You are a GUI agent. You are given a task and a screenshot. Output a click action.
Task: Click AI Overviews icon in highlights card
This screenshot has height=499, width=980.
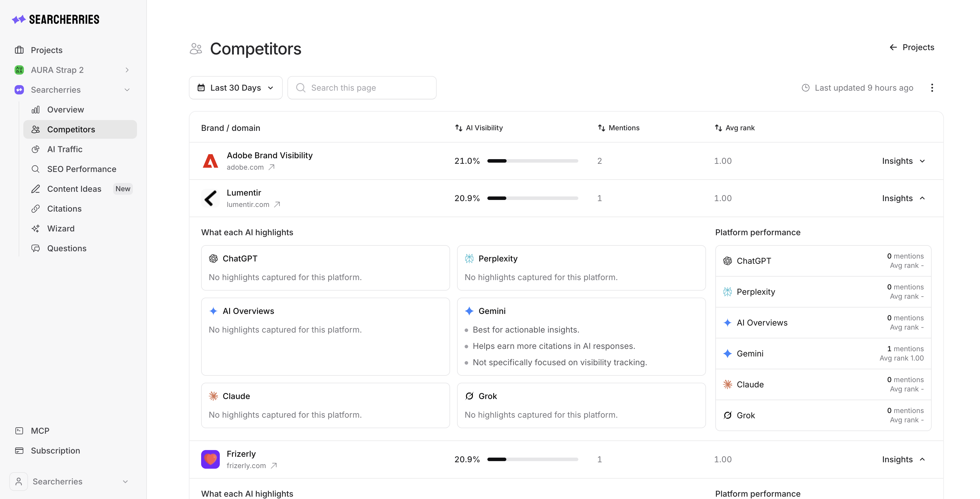(213, 311)
